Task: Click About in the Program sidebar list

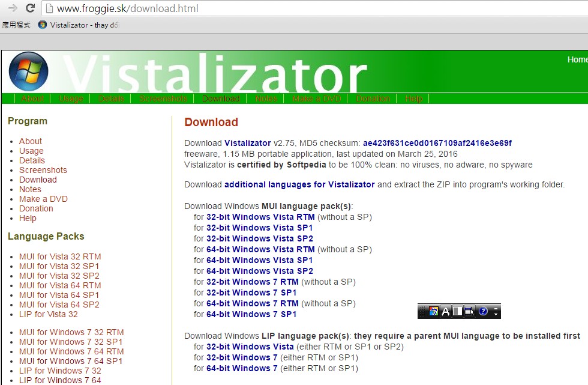Action: coord(31,141)
